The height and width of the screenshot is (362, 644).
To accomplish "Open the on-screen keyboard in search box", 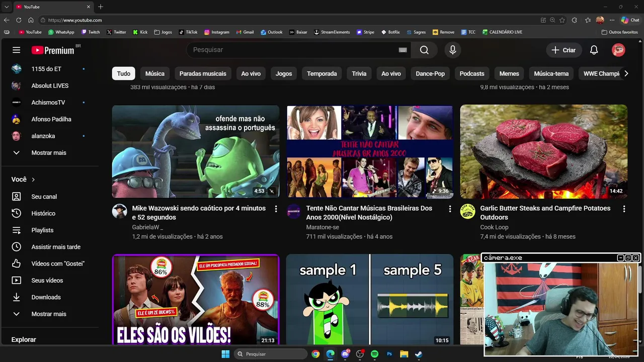I will (x=403, y=50).
